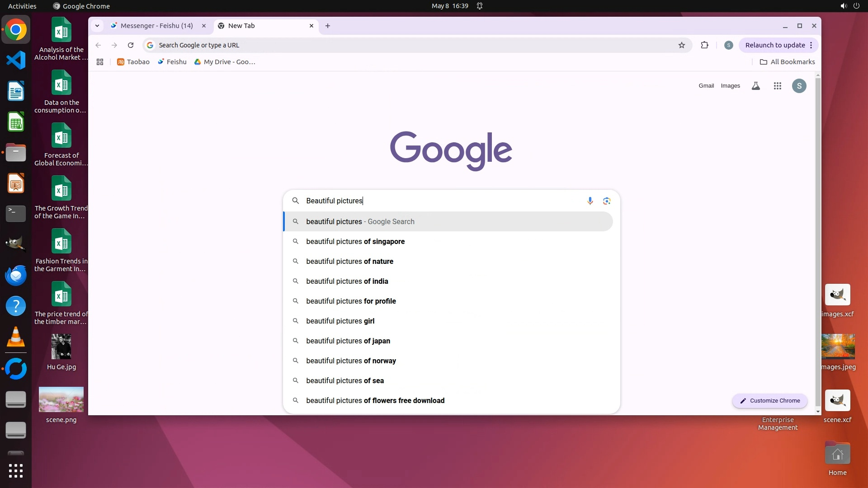
Task: Open Chrome menu three dots
Action: click(x=811, y=45)
